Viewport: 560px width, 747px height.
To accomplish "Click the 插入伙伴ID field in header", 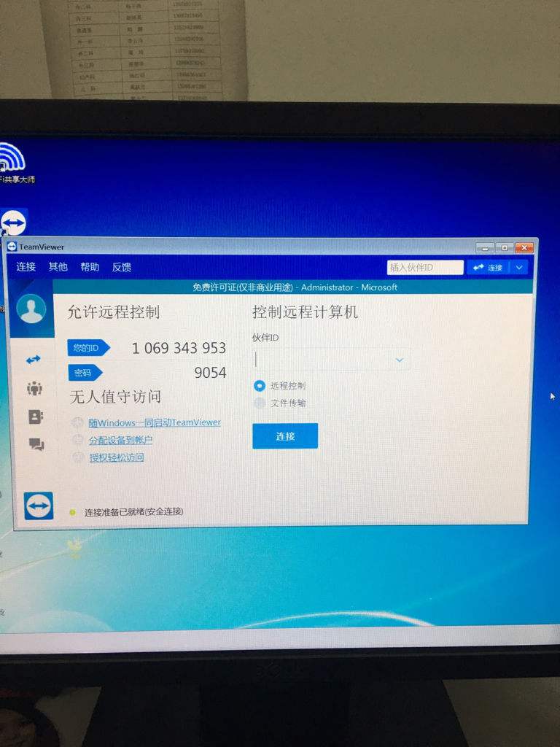I will (x=425, y=267).
